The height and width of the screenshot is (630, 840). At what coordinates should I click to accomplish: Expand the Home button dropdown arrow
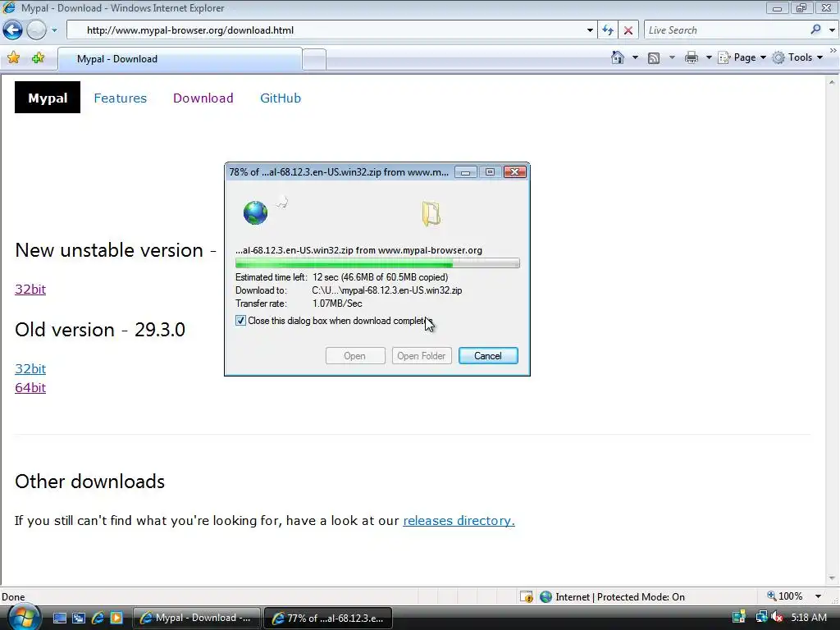(635, 57)
